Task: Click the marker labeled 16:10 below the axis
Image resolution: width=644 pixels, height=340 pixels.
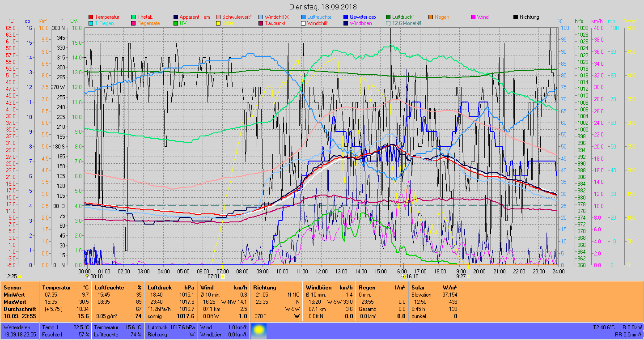Action: coord(403,276)
